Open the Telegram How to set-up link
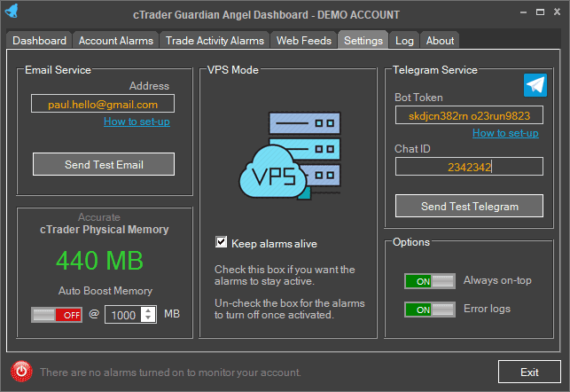The height and width of the screenshot is (392, 570). click(x=505, y=133)
